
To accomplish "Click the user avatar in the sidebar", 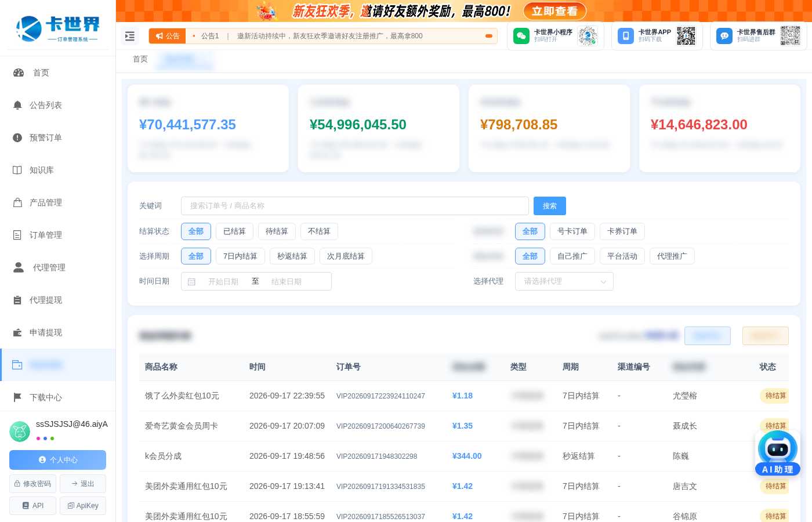I will tap(20, 432).
